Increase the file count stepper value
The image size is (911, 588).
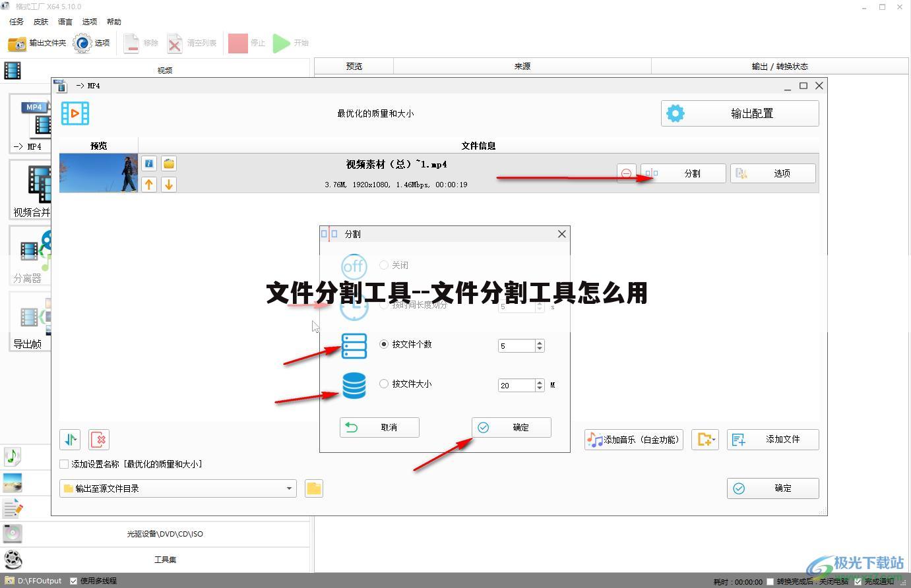(540, 343)
